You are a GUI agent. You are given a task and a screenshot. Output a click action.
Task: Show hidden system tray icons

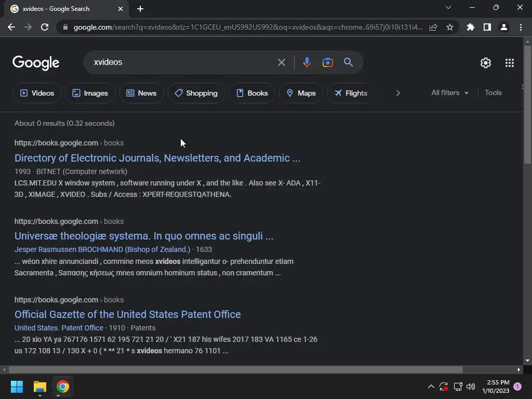[x=431, y=387]
